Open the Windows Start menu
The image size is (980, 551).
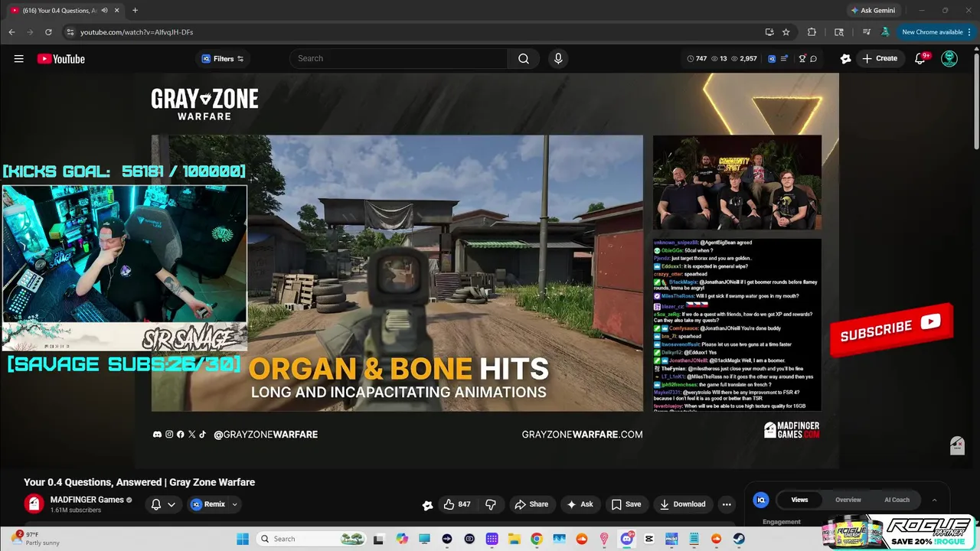click(242, 539)
